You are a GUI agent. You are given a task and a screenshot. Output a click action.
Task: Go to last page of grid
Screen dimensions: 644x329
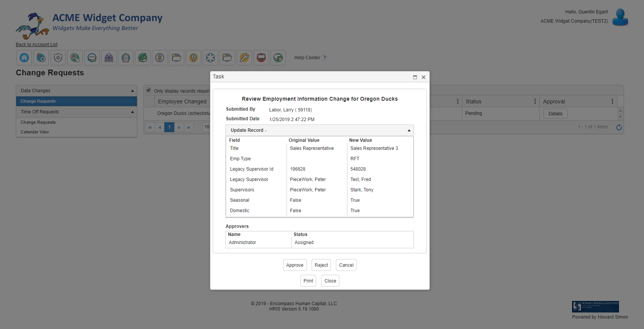click(x=189, y=127)
